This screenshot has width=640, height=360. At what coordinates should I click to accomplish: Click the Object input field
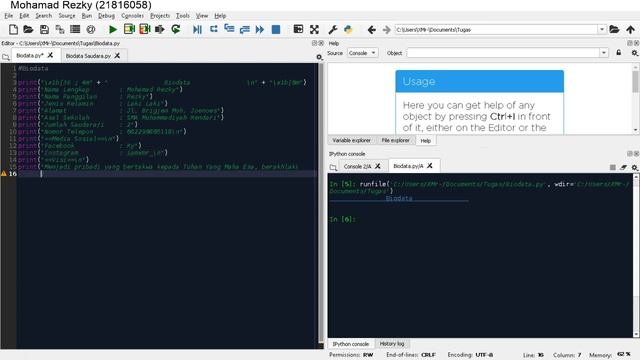[x=503, y=53]
